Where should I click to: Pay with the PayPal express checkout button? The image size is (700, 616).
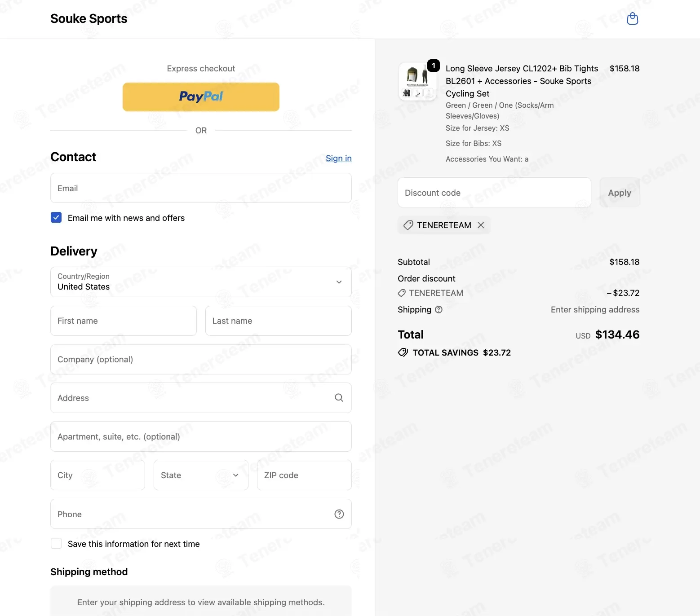click(201, 97)
